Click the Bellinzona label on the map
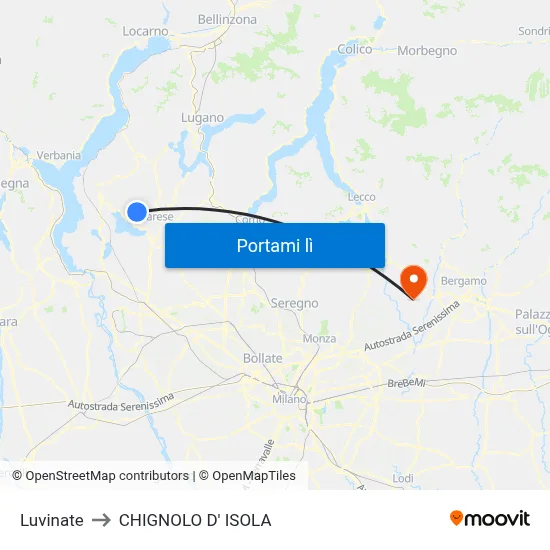550x550 pixels. click(x=227, y=19)
